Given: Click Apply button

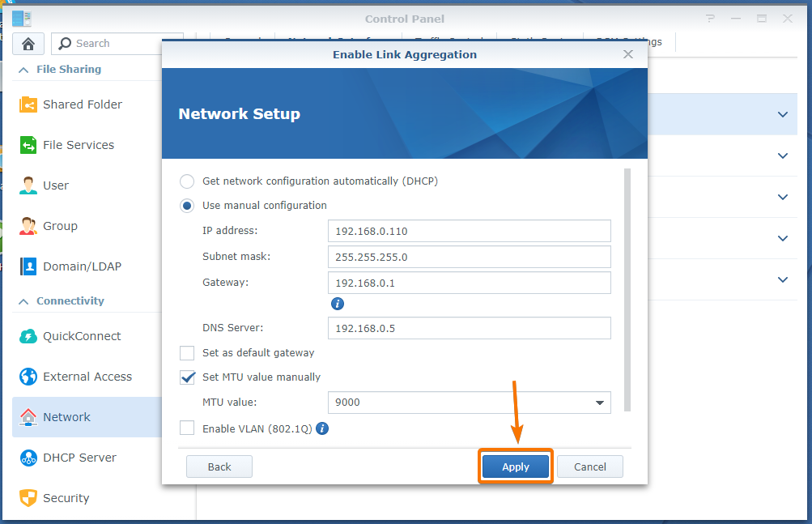Looking at the screenshot, I should click(x=515, y=467).
